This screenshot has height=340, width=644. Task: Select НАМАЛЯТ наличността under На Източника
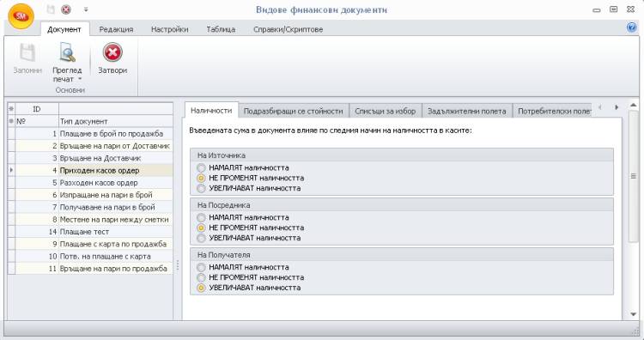point(201,168)
